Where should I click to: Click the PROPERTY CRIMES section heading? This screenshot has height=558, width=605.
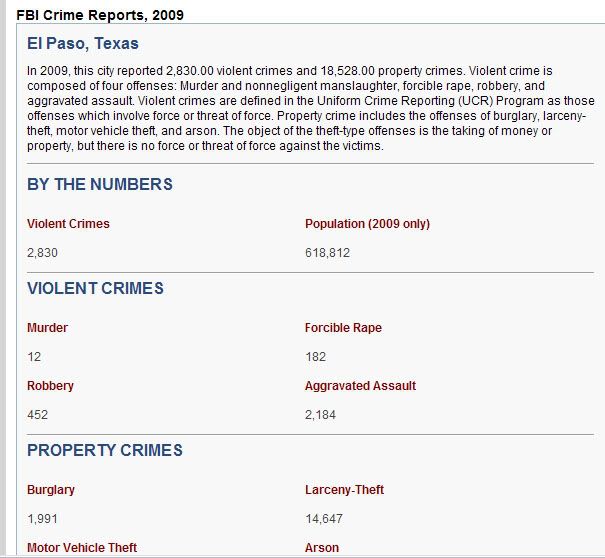coord(105,450)
